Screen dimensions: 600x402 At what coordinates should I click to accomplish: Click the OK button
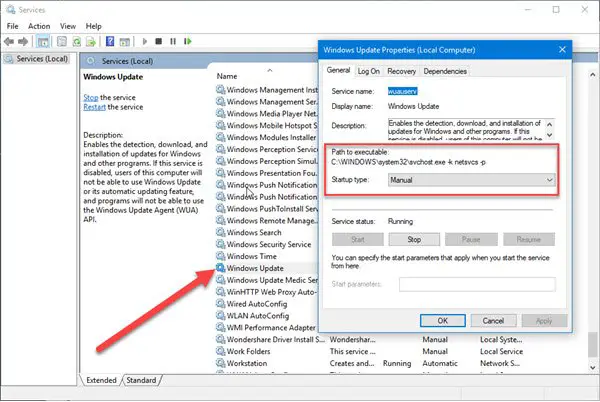tap(443, 321)
